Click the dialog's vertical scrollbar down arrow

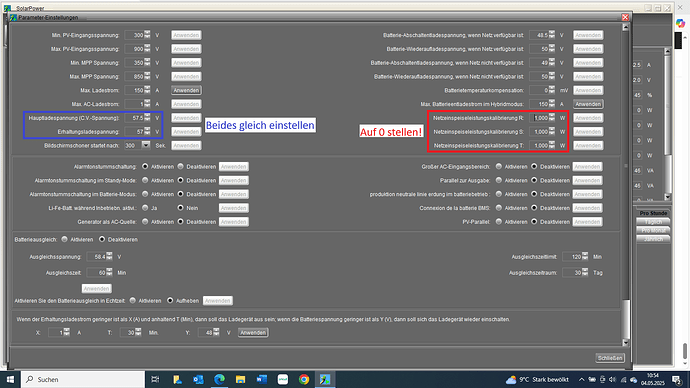tap(626, 342)
